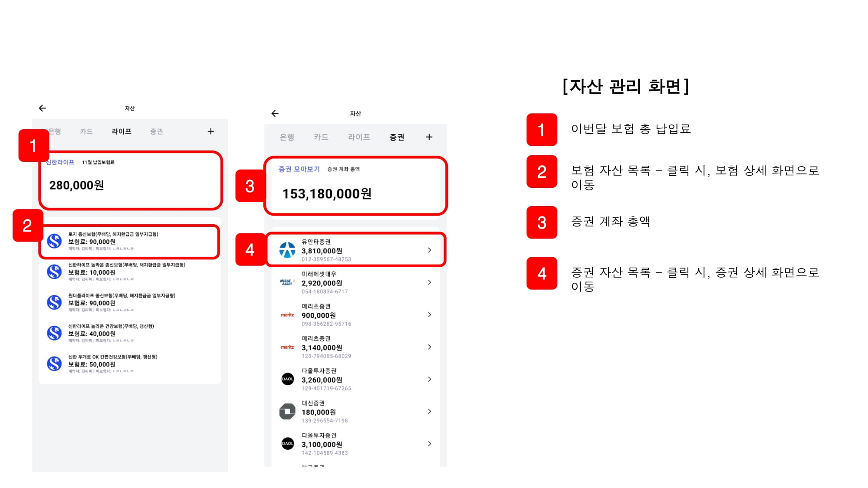The width and height of the screenshot is (868, 488).
Task: Tap back arrow on left asset screen
Action: point(42,108)
